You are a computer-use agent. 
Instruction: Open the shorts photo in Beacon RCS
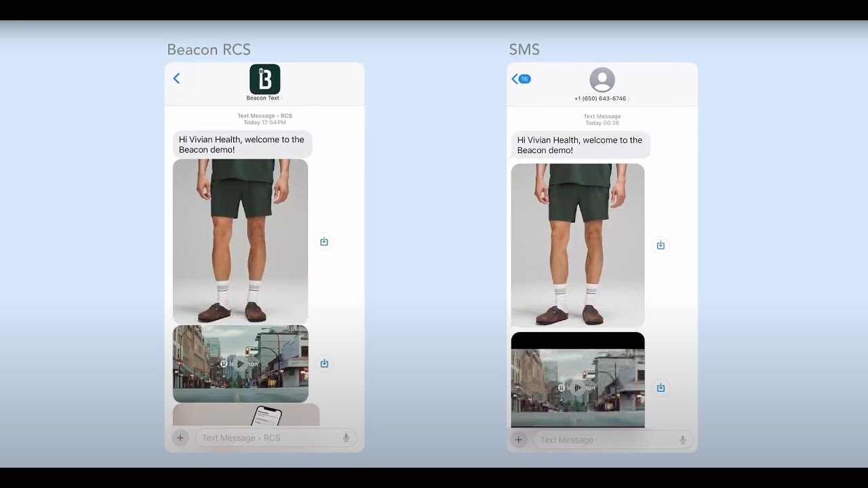240,241
